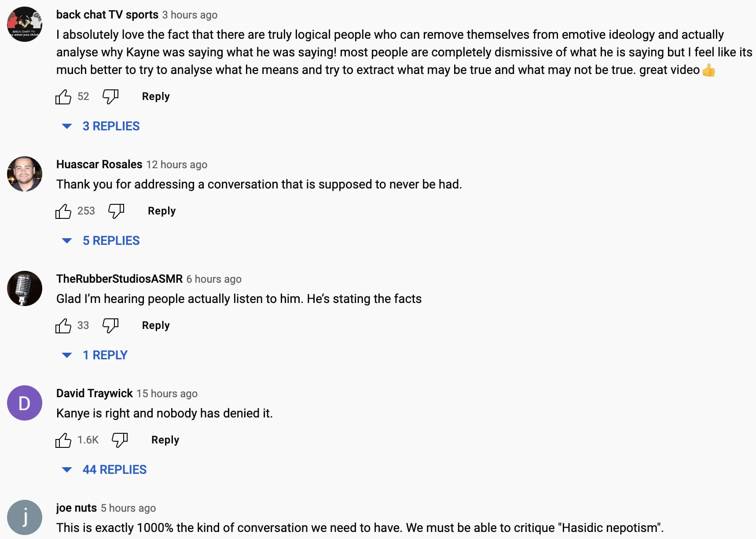The height and width of the screenshot is (539, 756).
Task: Dislike TheRubberStudiosASMR's comment
Action: (x=110, y=325)
